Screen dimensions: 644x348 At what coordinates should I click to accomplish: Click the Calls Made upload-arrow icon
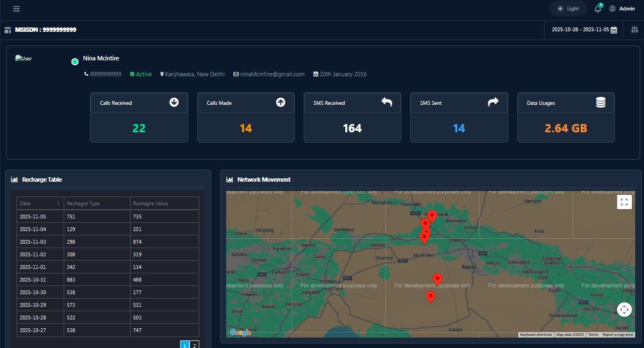(281, 102)
